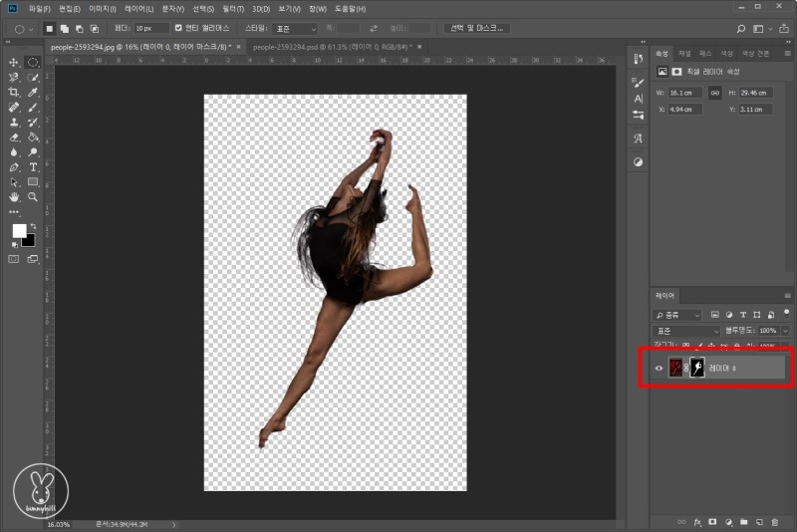Click the delete layer trash icon
Screen dimensions: 797x532
(x=774, y=521)
